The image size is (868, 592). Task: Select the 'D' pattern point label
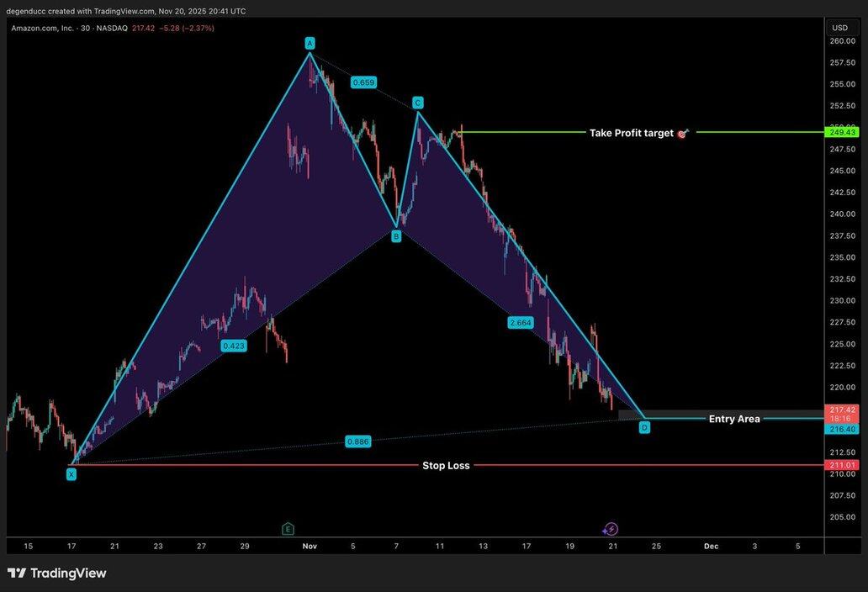(644, 427)
